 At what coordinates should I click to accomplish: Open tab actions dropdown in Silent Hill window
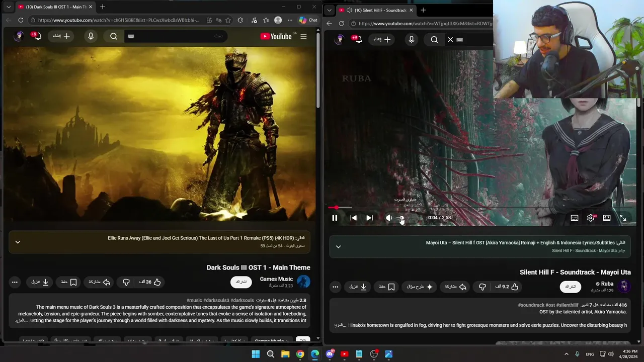329,10
